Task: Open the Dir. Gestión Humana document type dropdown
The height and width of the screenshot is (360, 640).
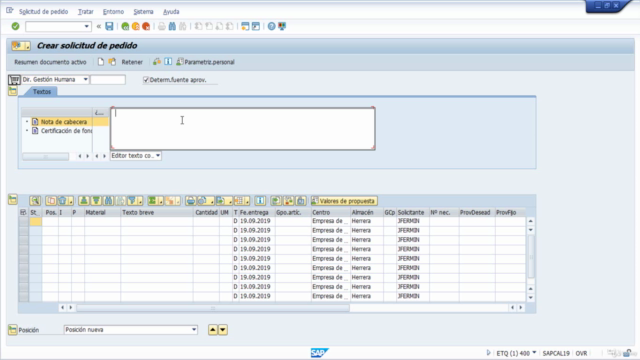Action: pos(85,79)
